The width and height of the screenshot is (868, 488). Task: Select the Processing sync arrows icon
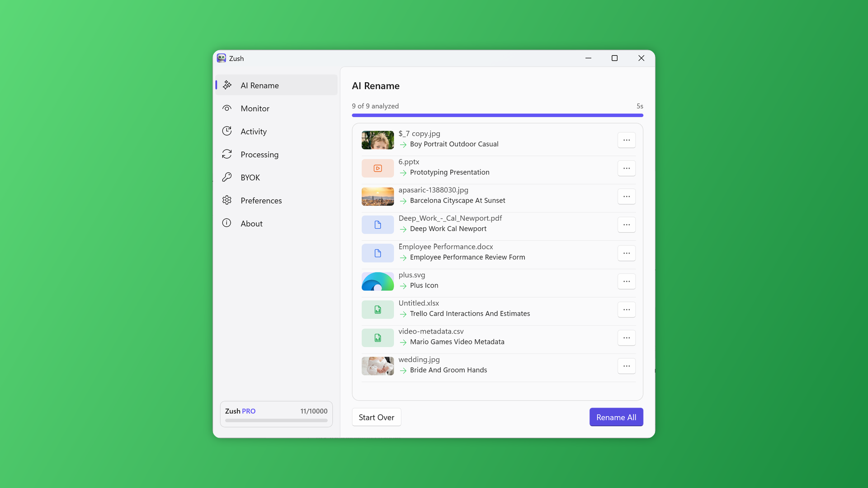pos(227,154)
